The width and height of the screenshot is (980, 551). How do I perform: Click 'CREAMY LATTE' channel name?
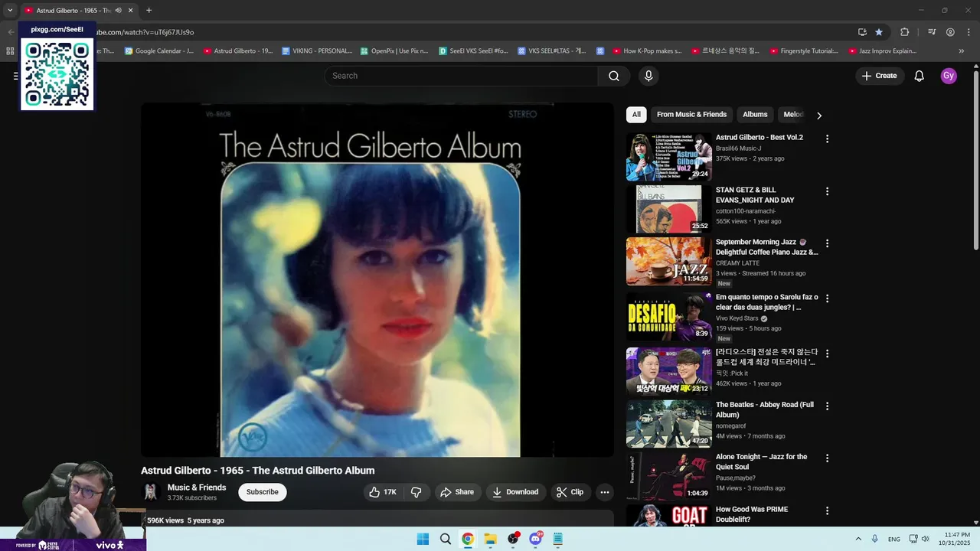[x=738, y=263]
